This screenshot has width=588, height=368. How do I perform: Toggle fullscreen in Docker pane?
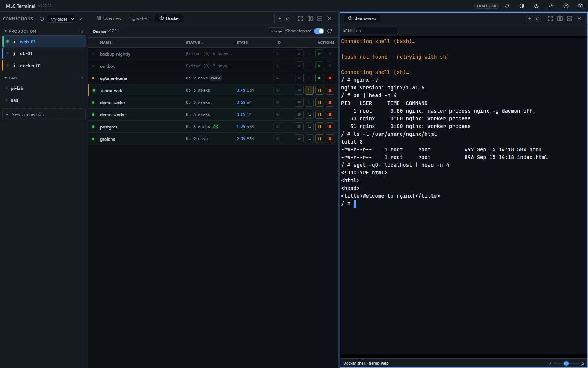301,18
